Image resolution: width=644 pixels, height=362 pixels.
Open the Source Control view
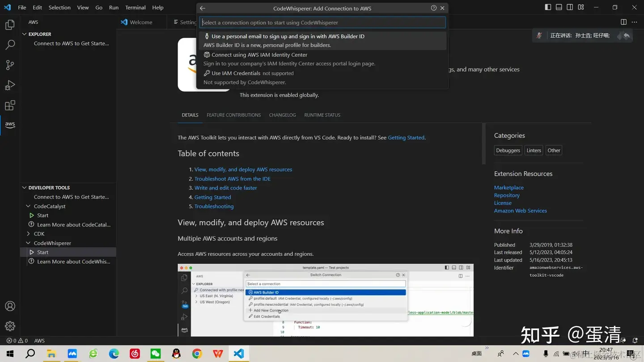10,65
